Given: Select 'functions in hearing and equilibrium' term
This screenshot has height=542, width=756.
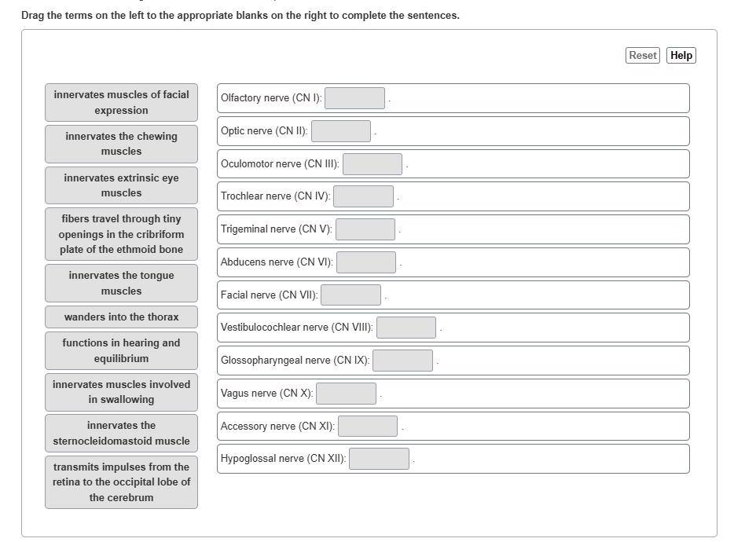Looking at the screenshot, I should pyautogui.click(x=121, y=350).
